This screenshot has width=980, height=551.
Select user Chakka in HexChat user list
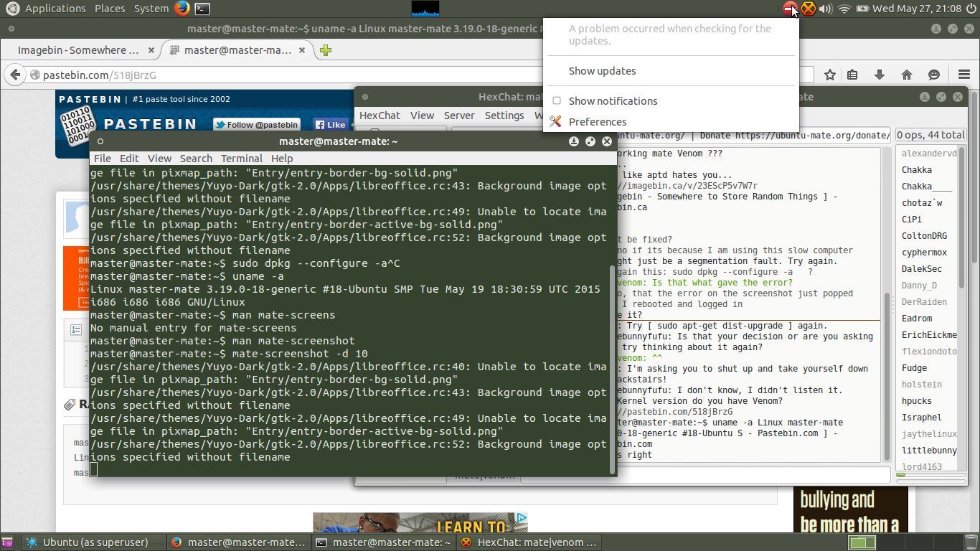coord(917,170)
